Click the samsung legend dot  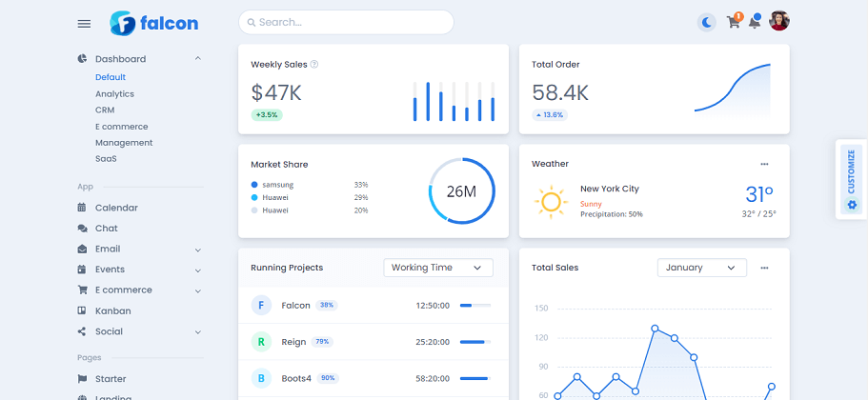[x=254, y=185]
